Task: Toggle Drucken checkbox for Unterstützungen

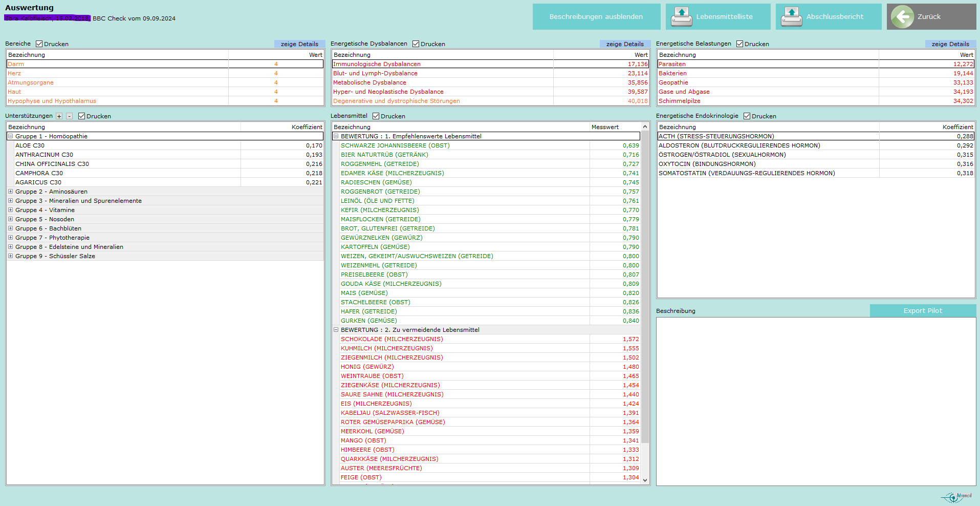Action: [x=82, y=116]
